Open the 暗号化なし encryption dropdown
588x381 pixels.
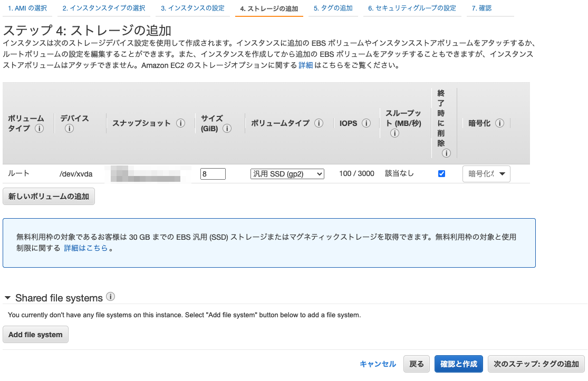[486, 173]
